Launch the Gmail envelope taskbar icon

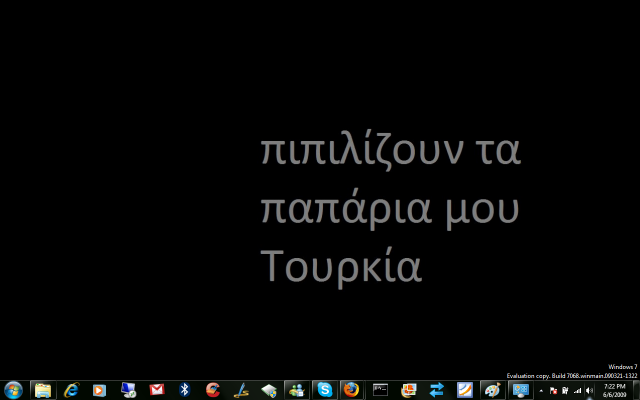(156, 390)
